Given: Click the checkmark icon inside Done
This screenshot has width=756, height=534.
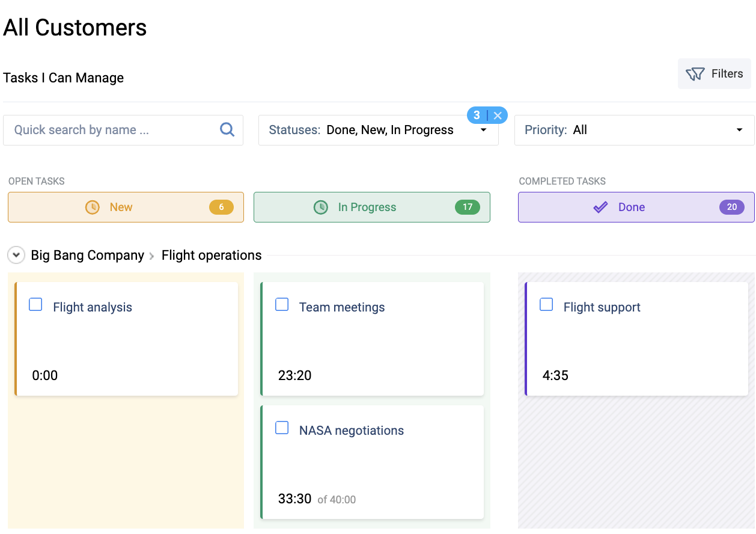Looking at the screenshot, I should 600,207.
